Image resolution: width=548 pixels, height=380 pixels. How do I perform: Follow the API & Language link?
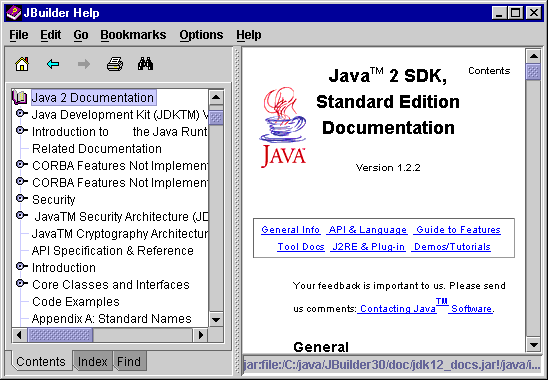tap(367, 230)
